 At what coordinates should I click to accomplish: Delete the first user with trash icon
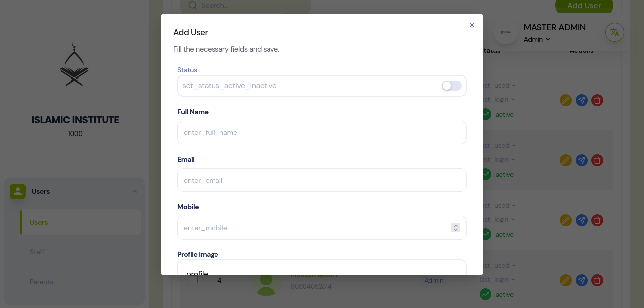(x=598, y=100)
